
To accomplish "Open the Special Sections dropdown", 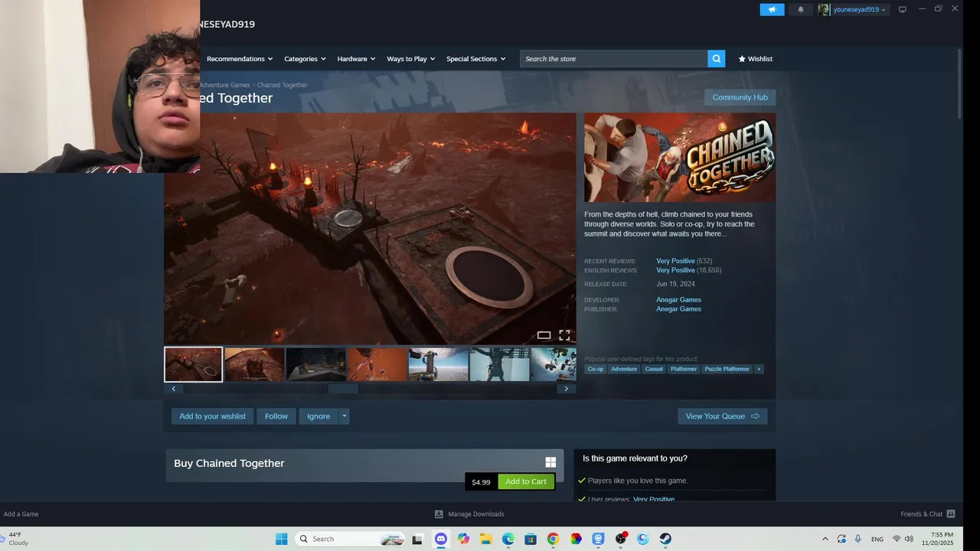I will tap(475, 59).
